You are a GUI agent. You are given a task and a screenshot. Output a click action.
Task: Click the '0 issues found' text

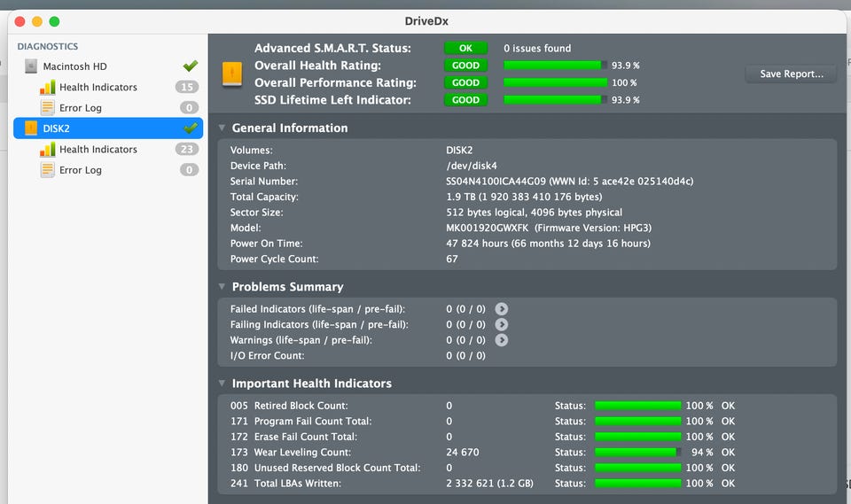point(537,49)
